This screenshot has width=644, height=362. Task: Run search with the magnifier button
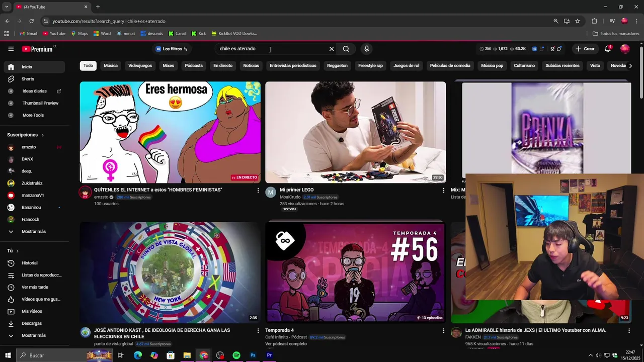(346, 49)
